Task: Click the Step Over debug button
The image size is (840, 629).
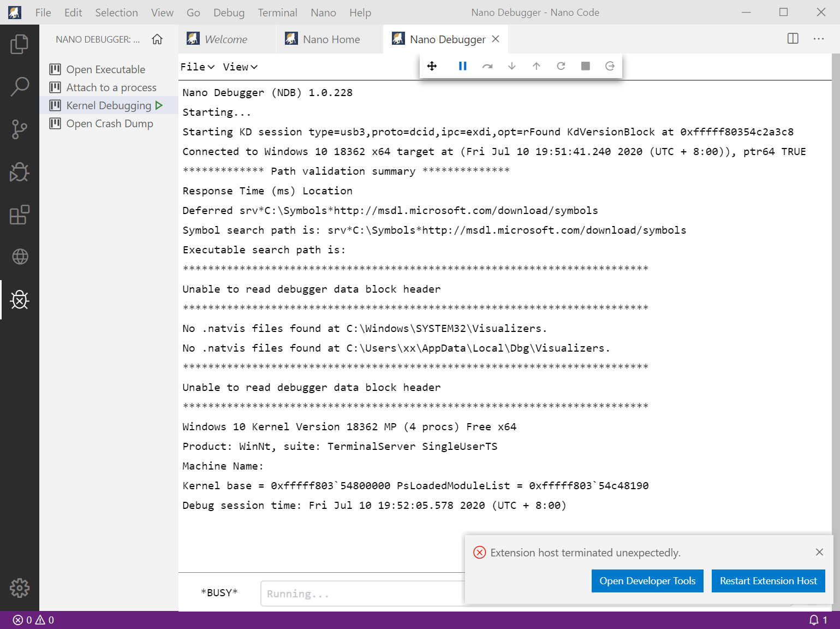Action: 487,66
